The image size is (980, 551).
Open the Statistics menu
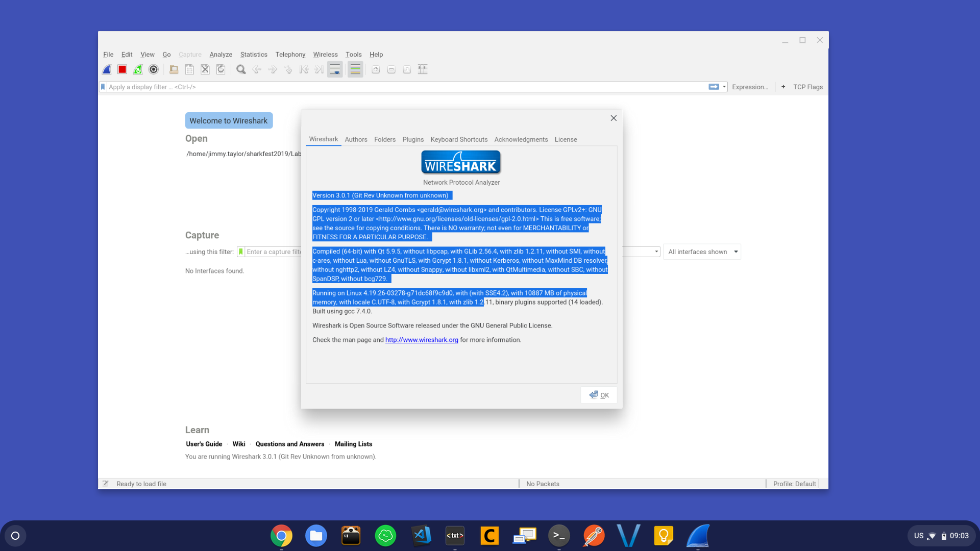click(x=254, y=55)
